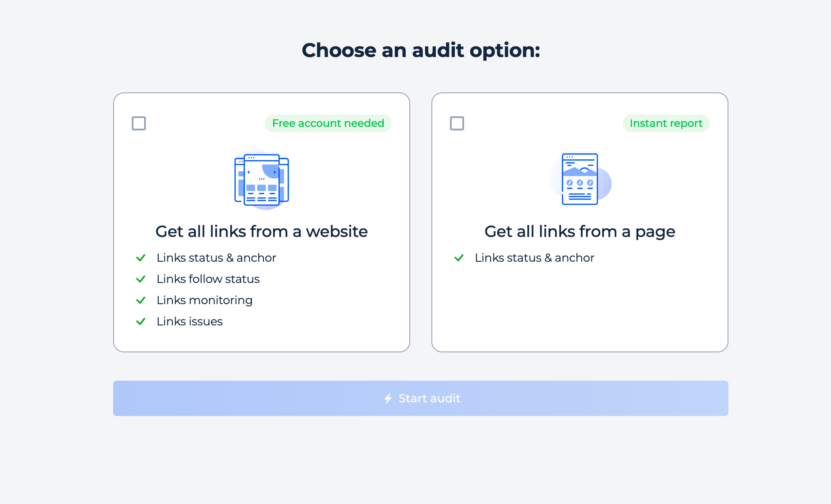Click checkmark beside website 'Links status & anchor'
Viewport: 831px width, 504px height.
tap(141, 258)
